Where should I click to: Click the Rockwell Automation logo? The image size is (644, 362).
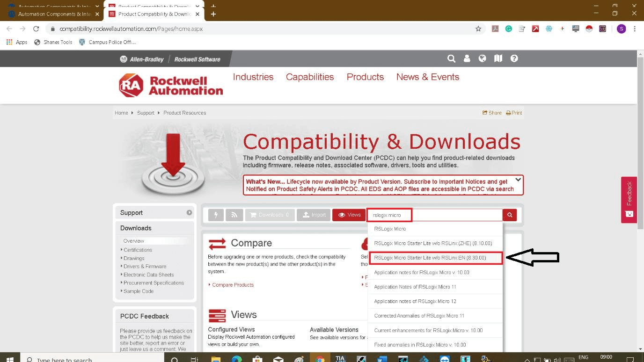click(171, 85)
